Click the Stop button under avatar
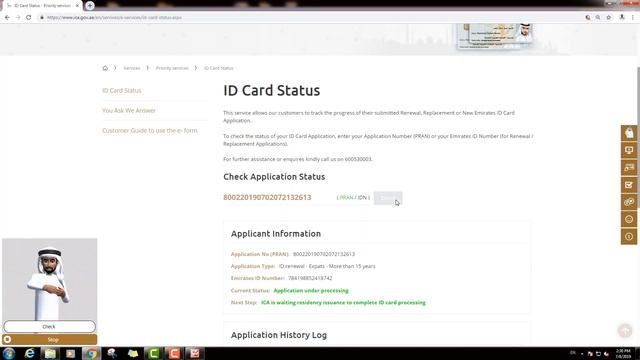The image size is (640, 360). tap(49, 340)
